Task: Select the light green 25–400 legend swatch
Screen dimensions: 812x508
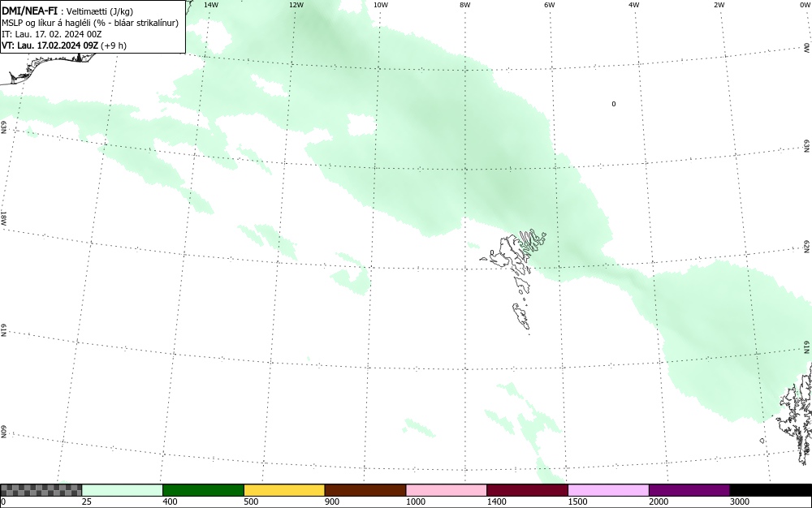Action: click(x=123, y=490)
